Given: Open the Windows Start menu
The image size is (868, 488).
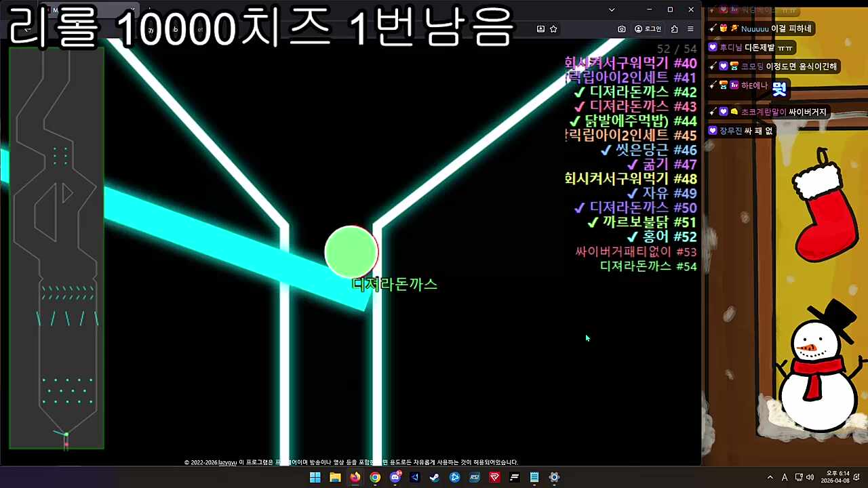Looking at the screenshot, I should click(315, 477).
